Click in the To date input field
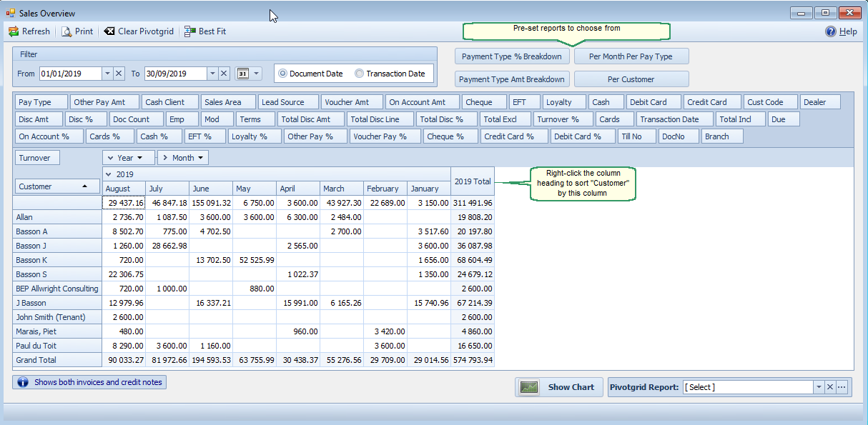868x425 pixels. pos(176,74)
